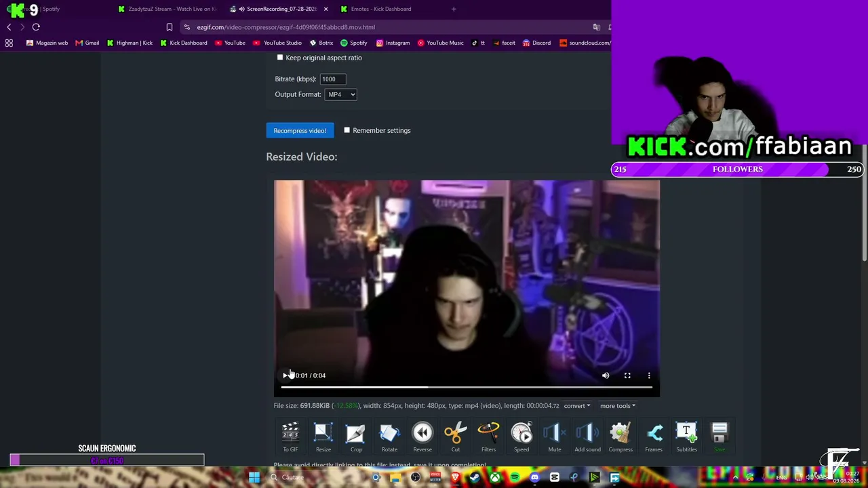Enable the Remember settings checkbox

(x=347, y=130)
